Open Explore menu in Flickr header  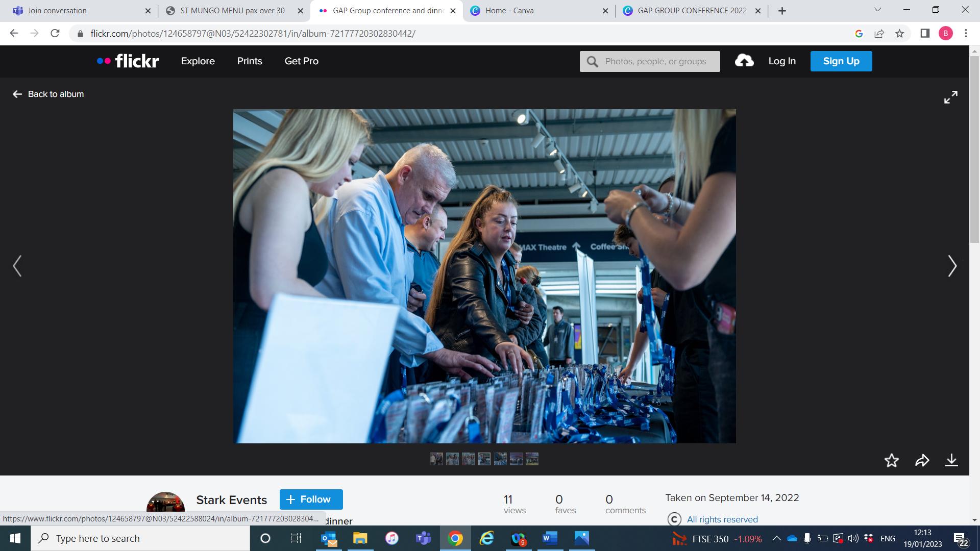198,61
